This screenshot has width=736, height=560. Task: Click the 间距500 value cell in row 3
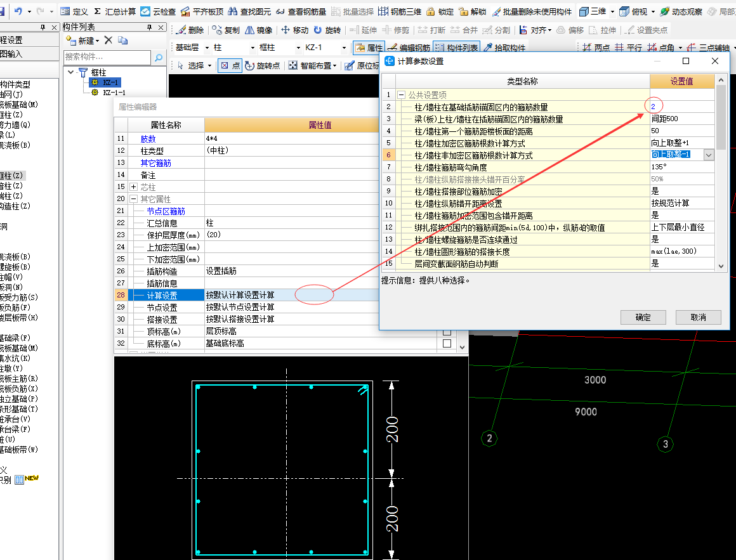pos(682,119)
